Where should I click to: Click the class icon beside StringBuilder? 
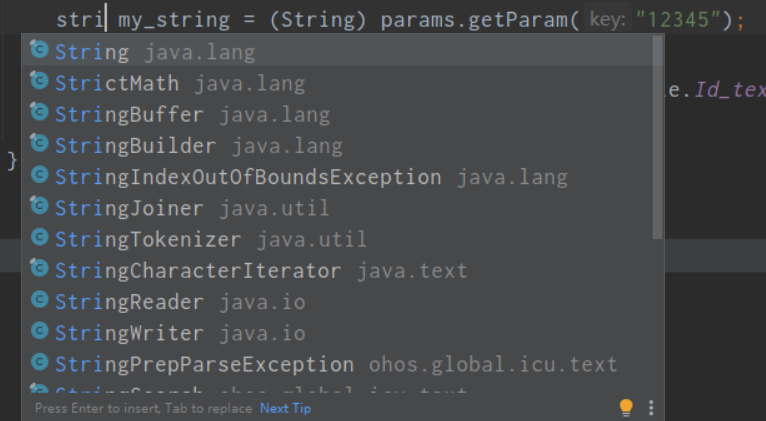[x=40, y=145]
